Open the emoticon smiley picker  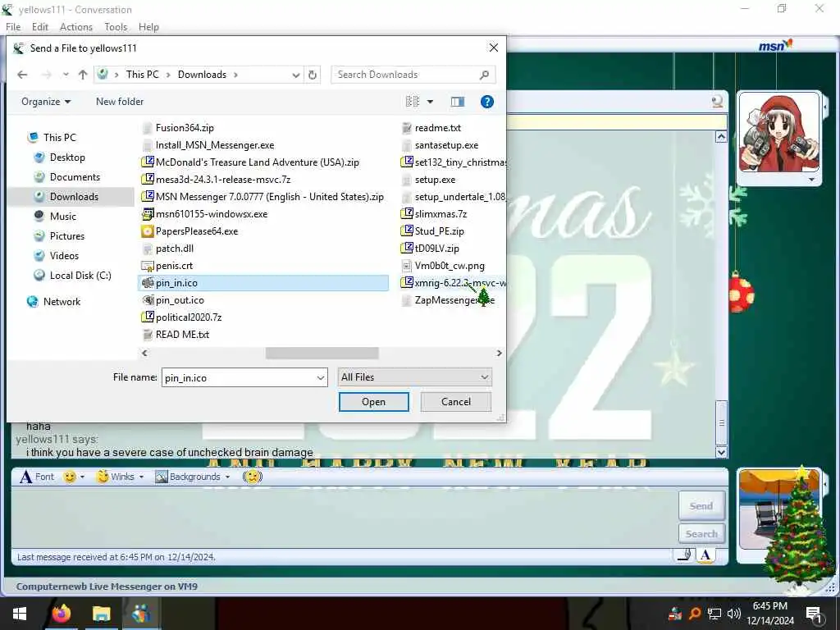point(70,477)
